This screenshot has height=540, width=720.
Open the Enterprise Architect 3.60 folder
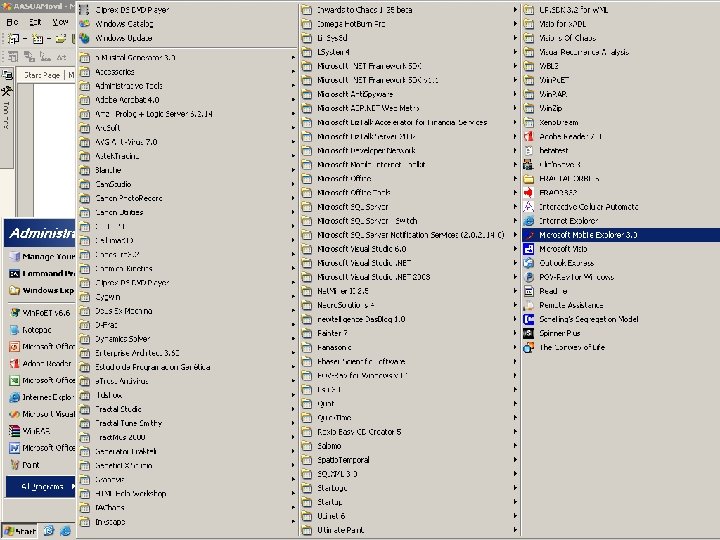pos(187,353)
